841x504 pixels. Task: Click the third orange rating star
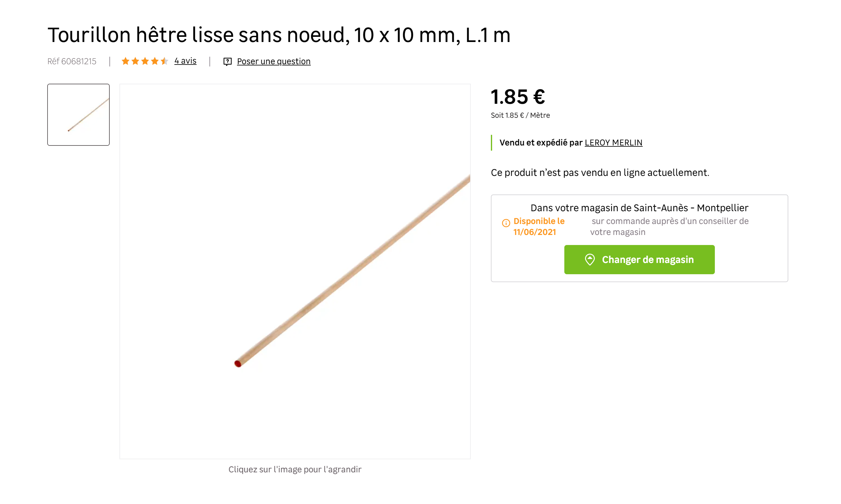click(x=145, y=61)
